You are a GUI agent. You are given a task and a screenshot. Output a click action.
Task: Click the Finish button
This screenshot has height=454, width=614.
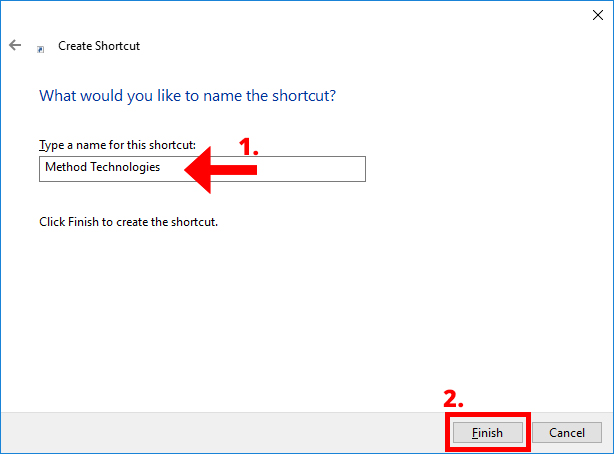486,433
